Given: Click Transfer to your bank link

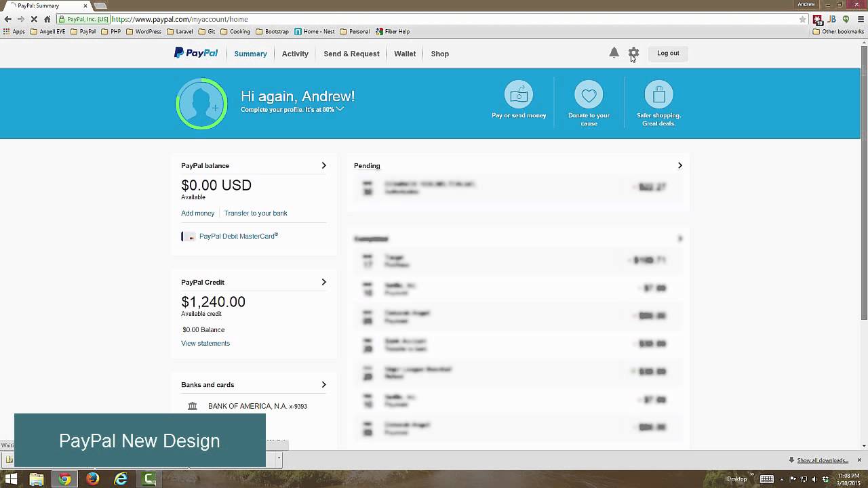Looking at the screenshot, I should click(256, 213).
